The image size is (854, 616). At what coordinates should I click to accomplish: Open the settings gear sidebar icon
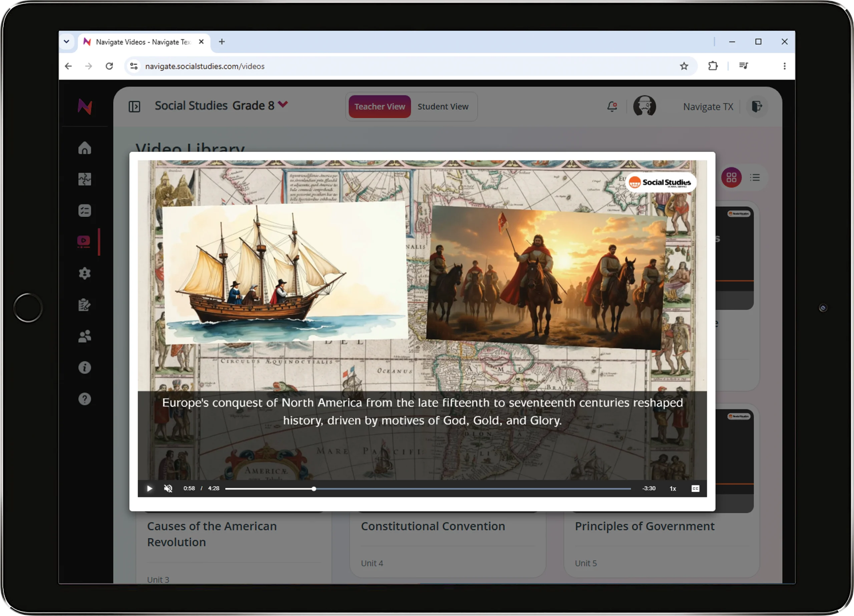pyautogui.click(x=85, y=273)
